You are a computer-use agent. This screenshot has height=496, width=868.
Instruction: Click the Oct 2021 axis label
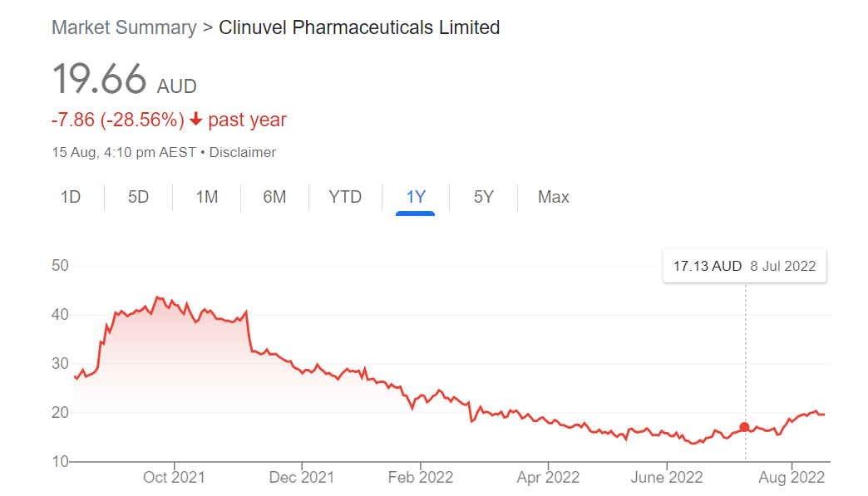[174, 478]
